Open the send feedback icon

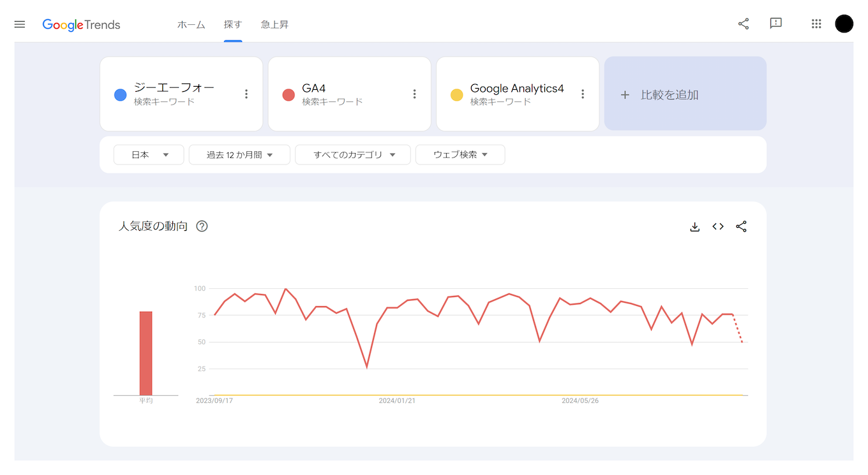pyautogui.click(x=776, y=24)
